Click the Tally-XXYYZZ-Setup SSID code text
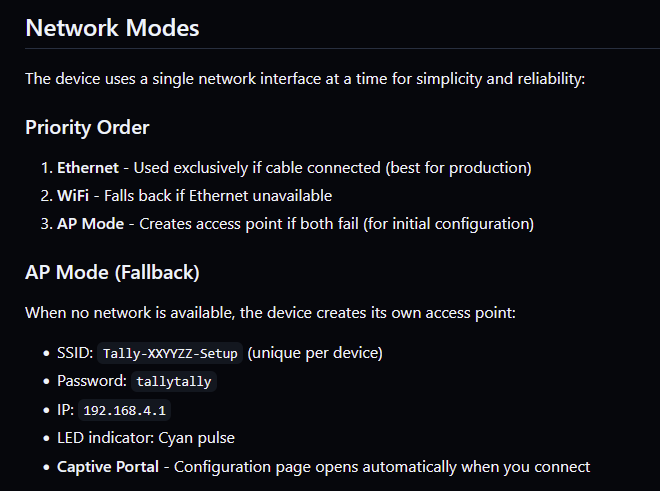The image size is (660, 491). click(x=172, y=353)
